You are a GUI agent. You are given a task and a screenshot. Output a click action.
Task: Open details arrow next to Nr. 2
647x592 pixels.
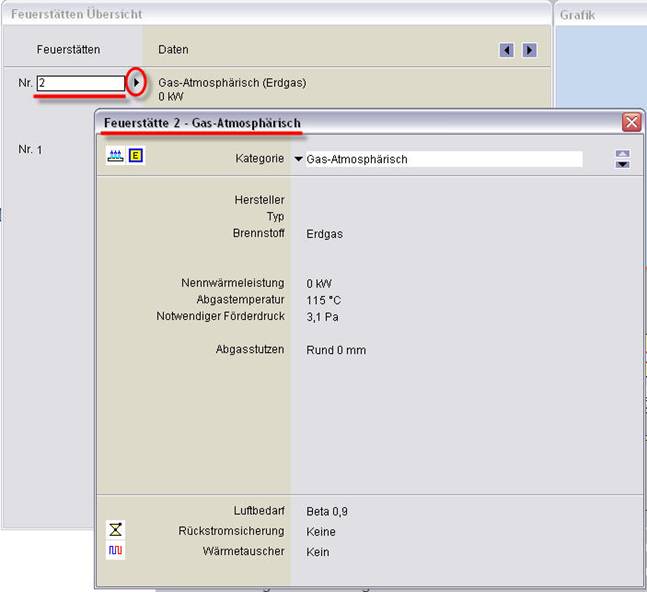[x=137, y=83]
